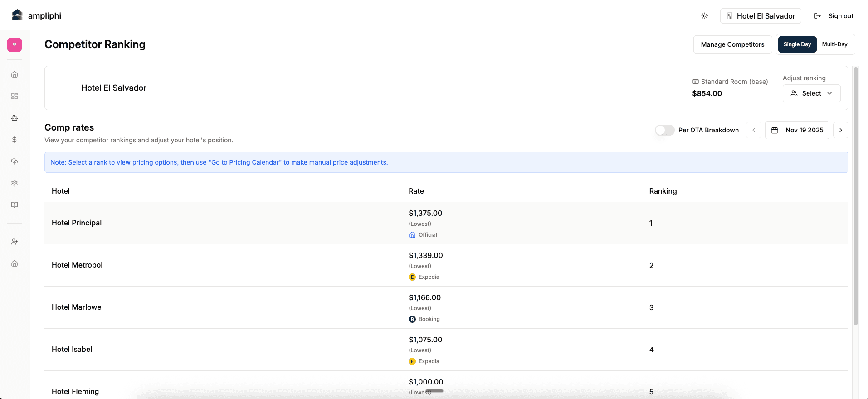The width and height of the screenshot is (868, 399).
Task: Click ranking 4 for Hotel Isabel
Action: click(651, 350)
